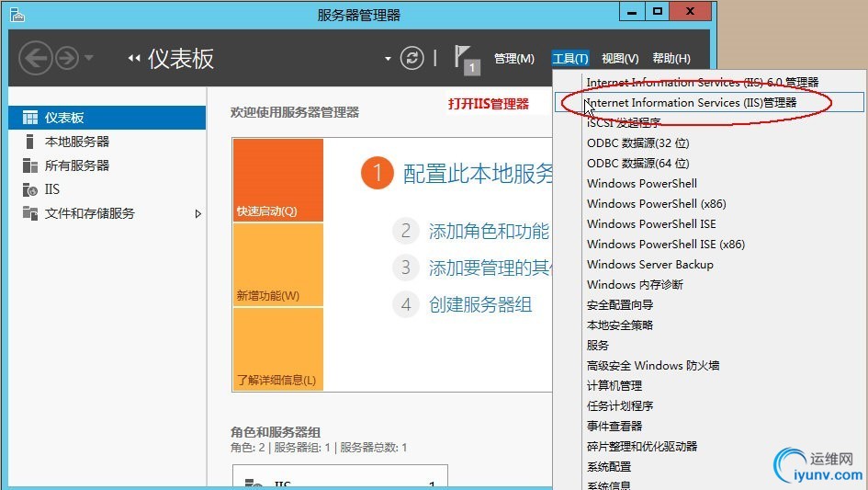Screen dimensions: 868x490
Task: Click the 所有服务器 icon in sidebar
Action: 30,165
